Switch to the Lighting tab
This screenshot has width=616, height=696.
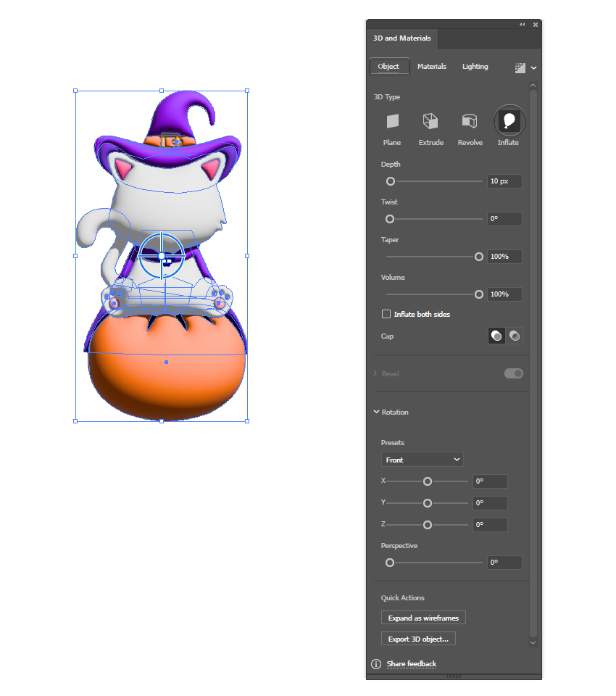pos(475,66)
